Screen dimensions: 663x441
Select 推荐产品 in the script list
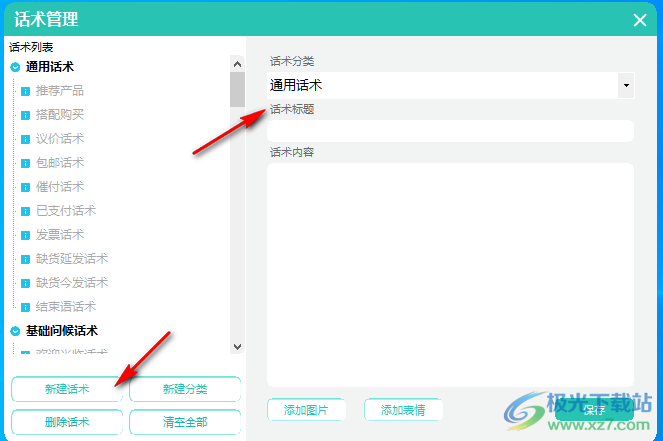coord(60,90)
